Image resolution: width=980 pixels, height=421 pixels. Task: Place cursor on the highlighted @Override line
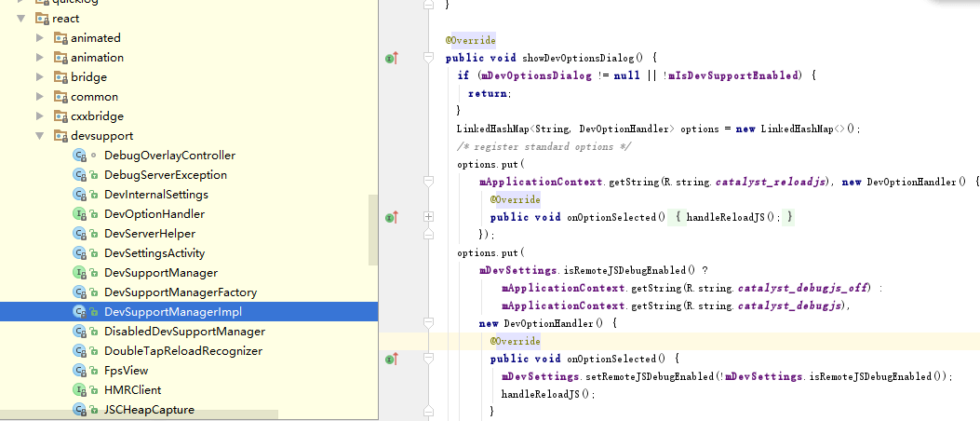click(680, 342)
